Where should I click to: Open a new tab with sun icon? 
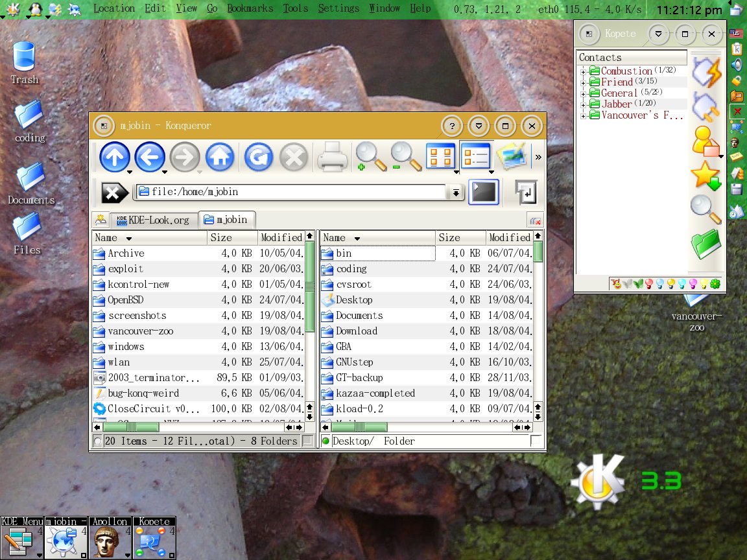pos(101,220)
